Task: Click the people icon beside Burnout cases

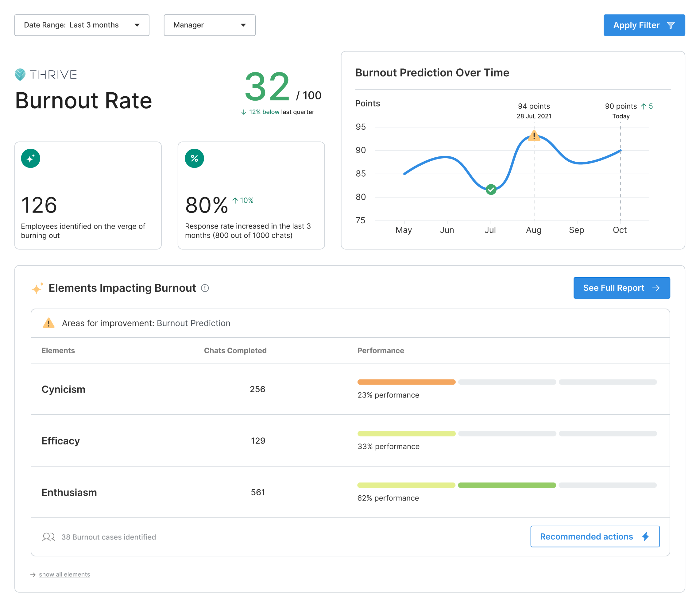Action: click(48, 537)
